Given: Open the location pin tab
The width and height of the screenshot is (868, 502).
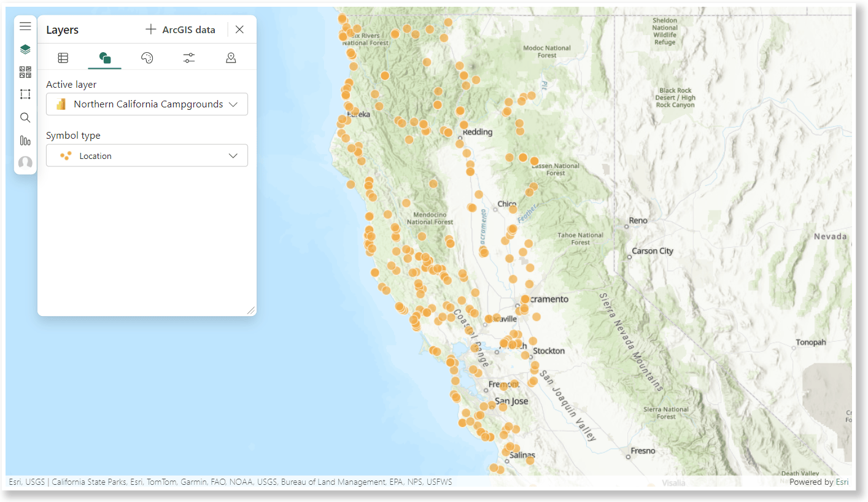Looking at the screenshot, I should pos(231,58).
